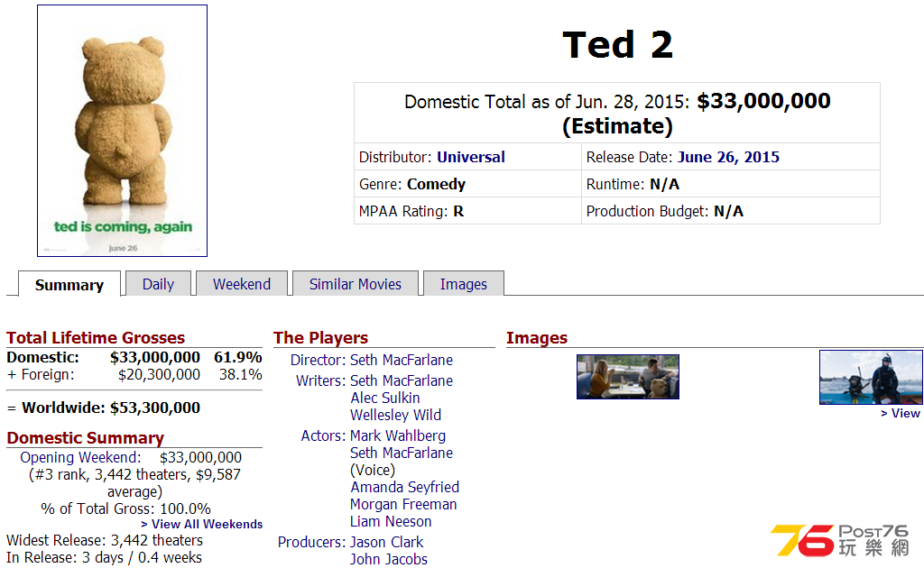Open Liam Neeson actor link
The width and height of the screenshot is (924, 568).
391,521
